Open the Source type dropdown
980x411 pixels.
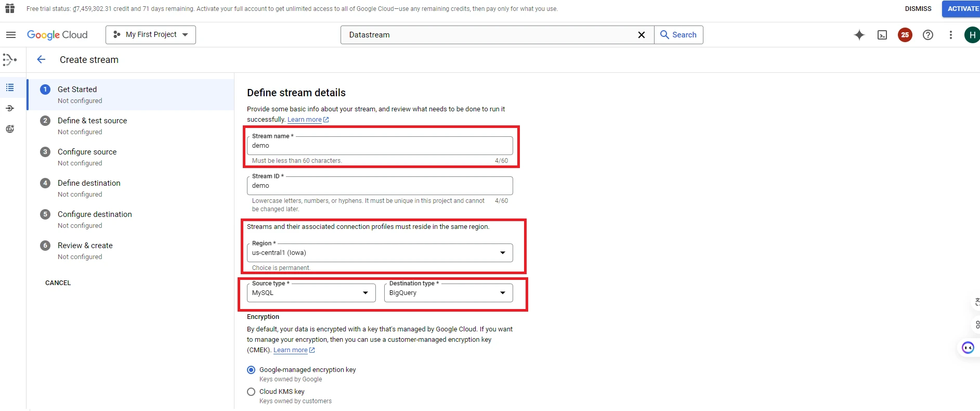click(311, 293)
